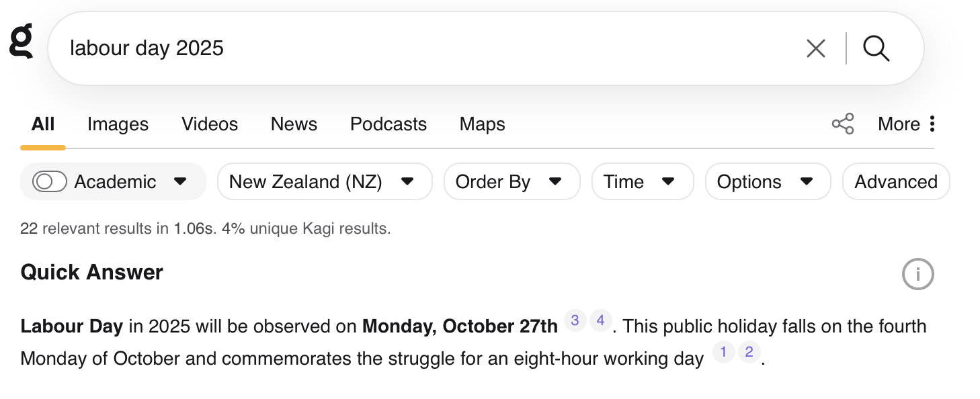980x399 pixels.
Task: Clear the search query with X icon
Action: pyautogui.click(x=815, y=48)
